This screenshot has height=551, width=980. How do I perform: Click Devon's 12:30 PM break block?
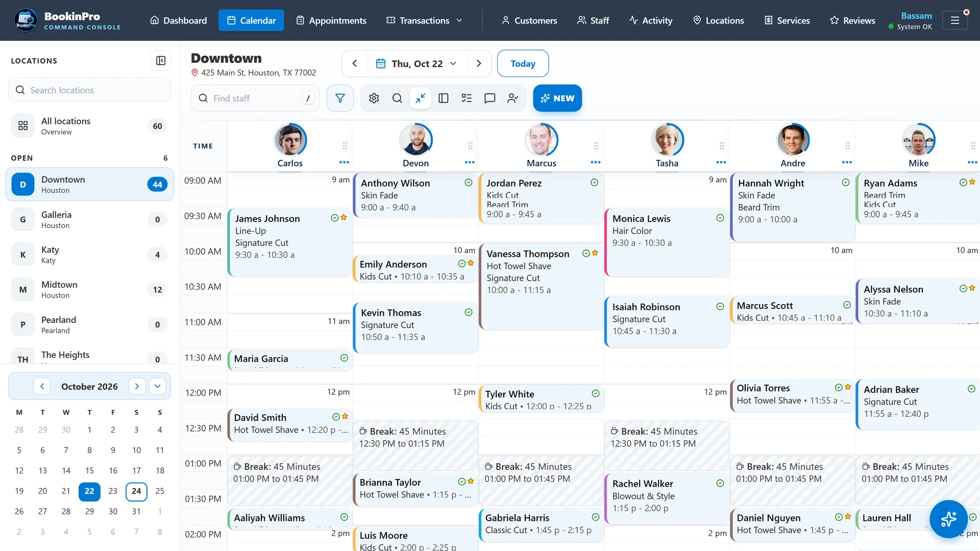415,445
